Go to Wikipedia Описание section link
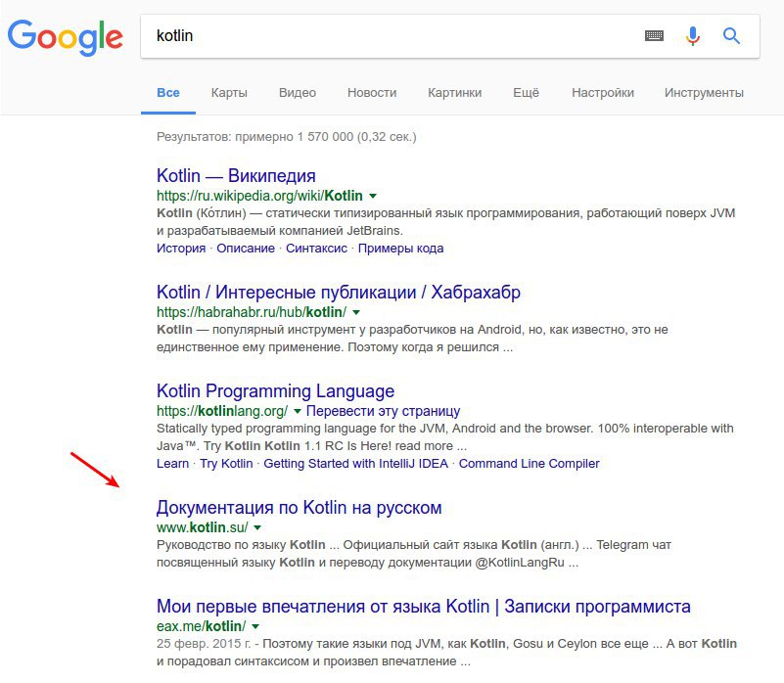 tap(246, 248)
